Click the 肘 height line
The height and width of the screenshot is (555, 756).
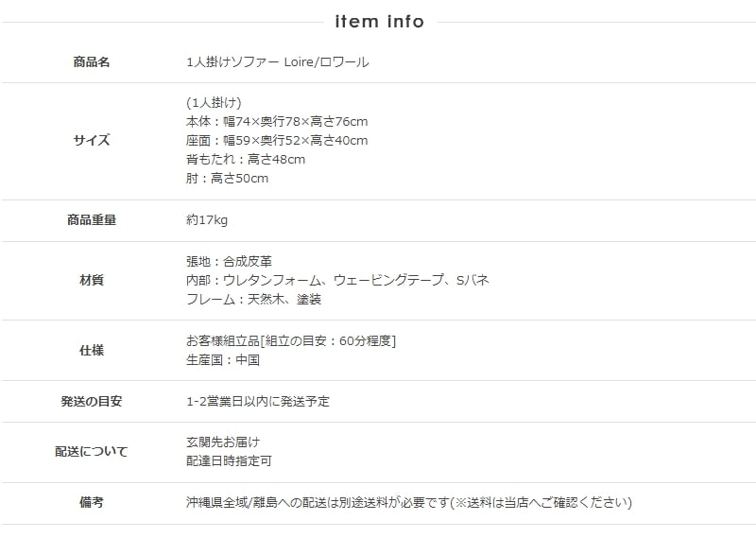pyautogui.click(x=228, y=179)
